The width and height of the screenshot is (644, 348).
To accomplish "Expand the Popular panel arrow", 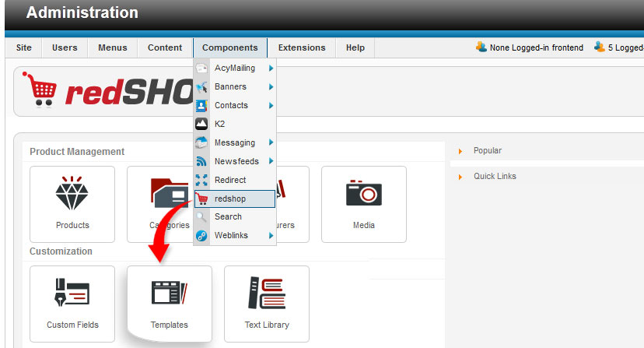I will point(460,151).
